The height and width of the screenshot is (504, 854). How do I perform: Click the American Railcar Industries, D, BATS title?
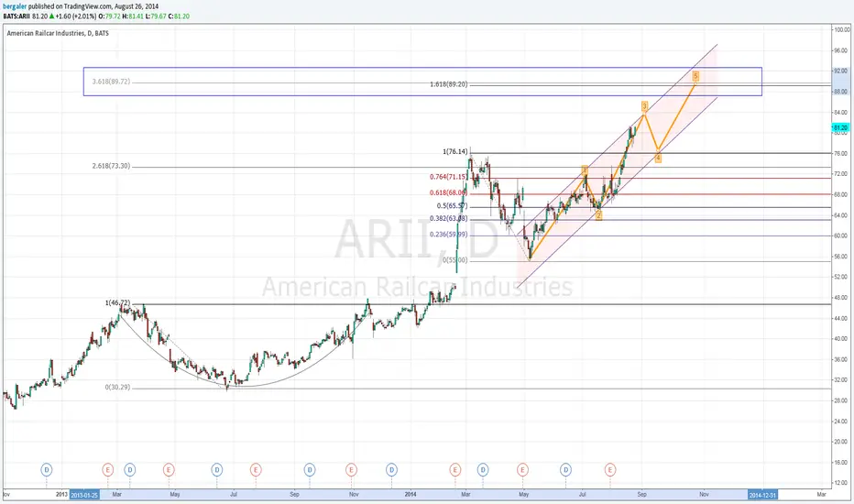pos(58,33)
